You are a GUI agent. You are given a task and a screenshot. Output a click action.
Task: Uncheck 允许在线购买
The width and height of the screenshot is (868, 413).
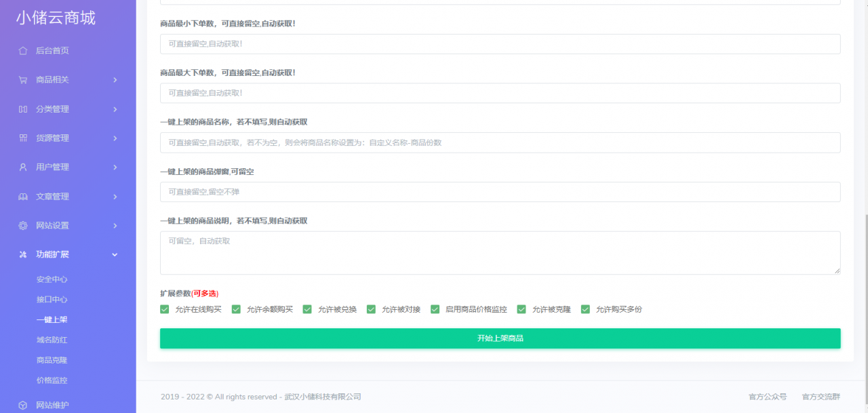164,309
